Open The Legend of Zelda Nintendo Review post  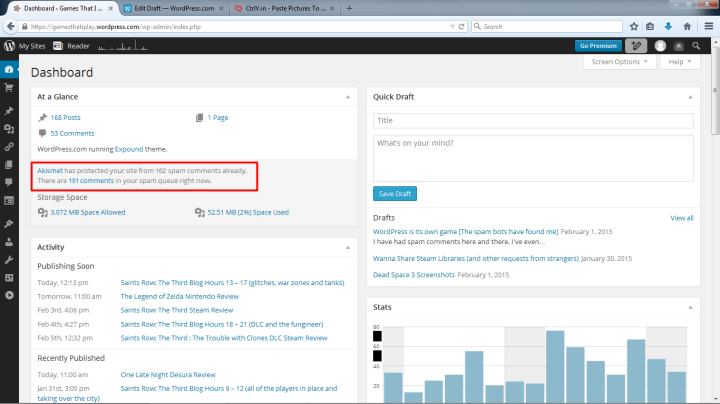pyautogui.click(x=180, y=297)
